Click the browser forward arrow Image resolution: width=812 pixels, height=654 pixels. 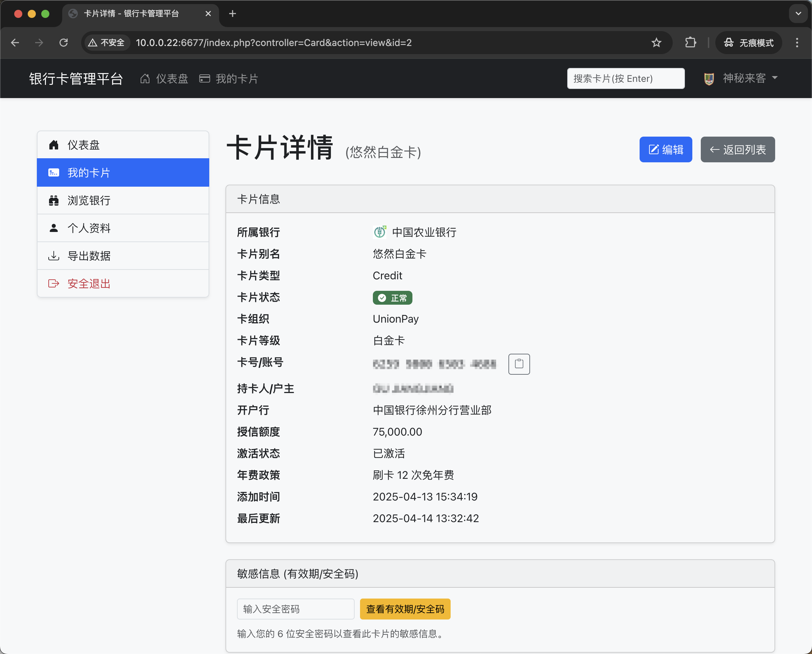pyautogui.click(x=39, y=43)
